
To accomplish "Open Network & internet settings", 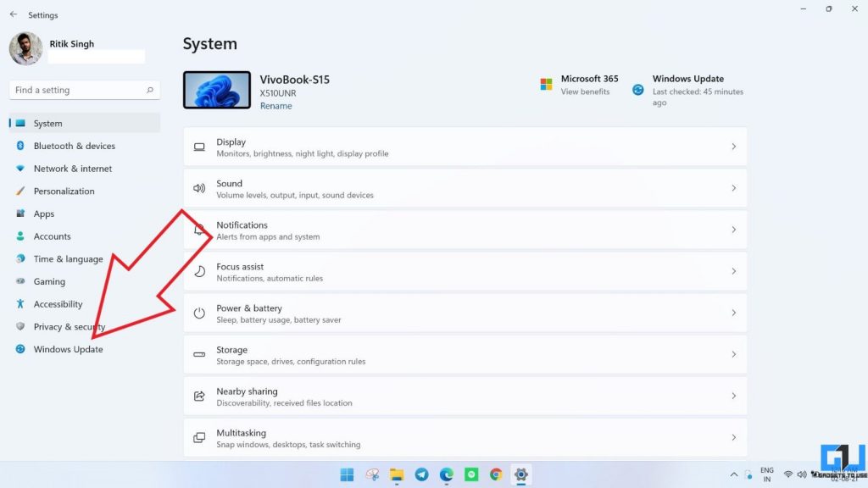I will pyautogui.click(x=75, y=168).
